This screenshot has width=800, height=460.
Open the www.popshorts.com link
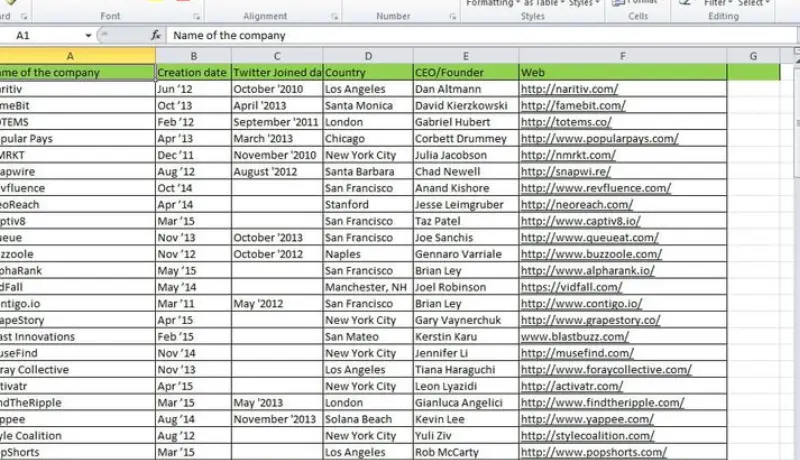[593, 452]
